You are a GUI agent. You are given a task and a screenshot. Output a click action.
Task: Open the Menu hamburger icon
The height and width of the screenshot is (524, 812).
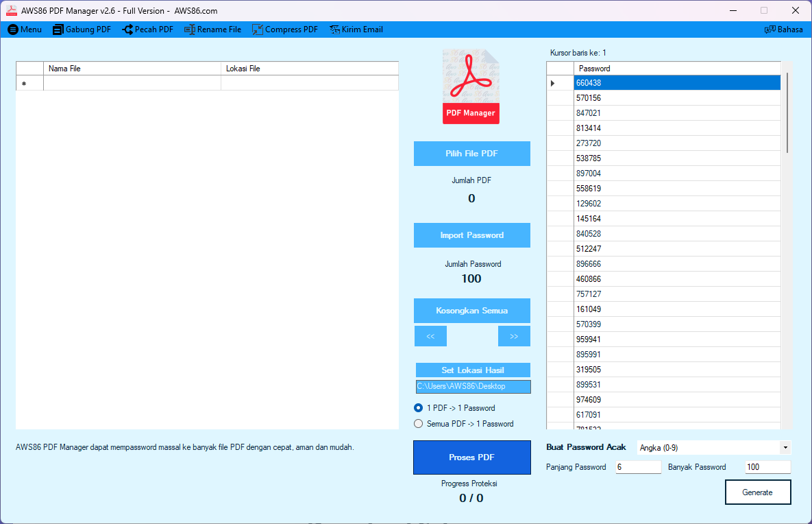click(x=13, y=29)
